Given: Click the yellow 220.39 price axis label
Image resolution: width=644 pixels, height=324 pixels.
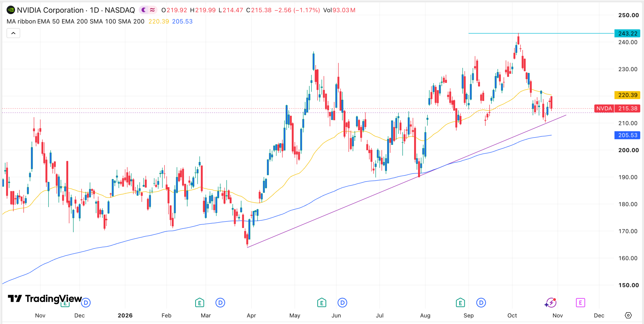Looking at the screenshot, I should click(627, 95).
